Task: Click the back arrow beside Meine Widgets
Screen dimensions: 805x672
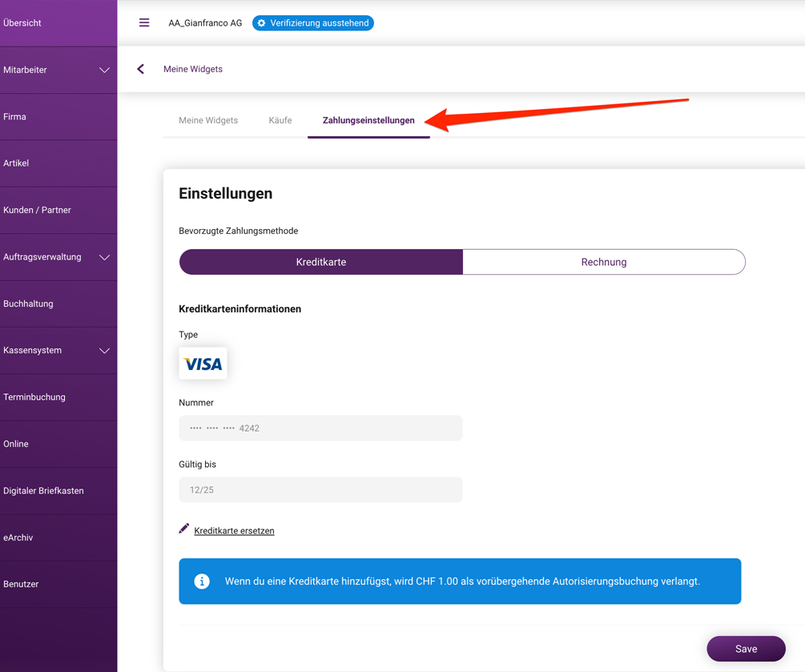Action: pos(140,69)
